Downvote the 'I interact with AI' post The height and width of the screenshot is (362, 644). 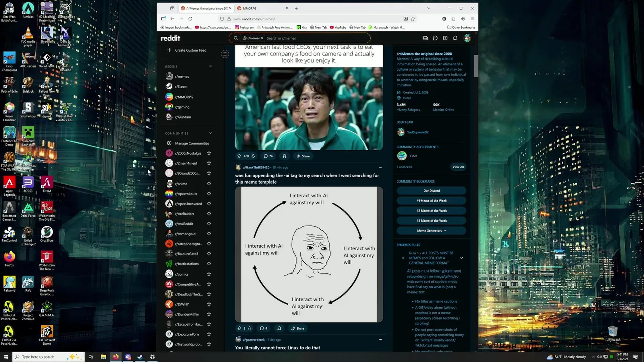[249, 328]
